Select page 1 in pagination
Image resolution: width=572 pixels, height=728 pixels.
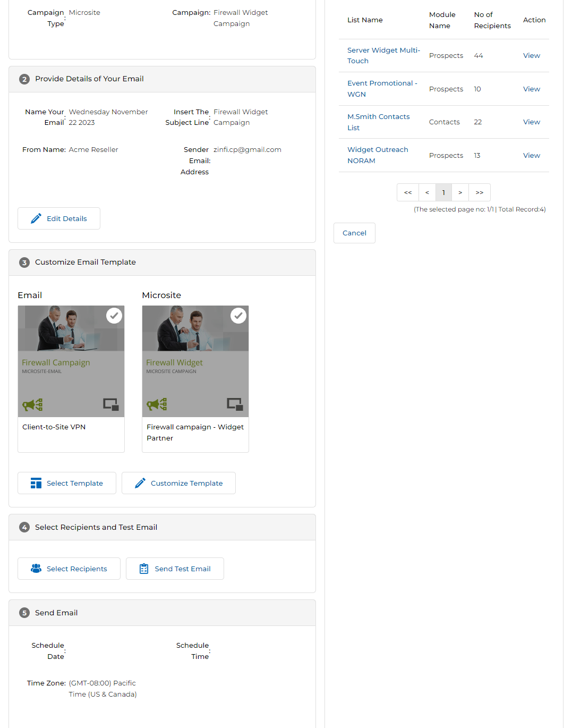coord(443,192)
